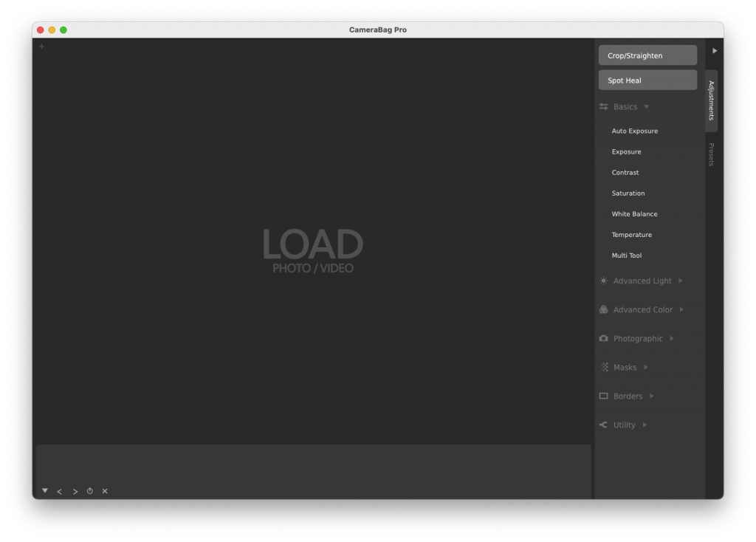Click the Advanced Light sun icon
This screenshot has width=756, height=542.
(x=604, y=281)
